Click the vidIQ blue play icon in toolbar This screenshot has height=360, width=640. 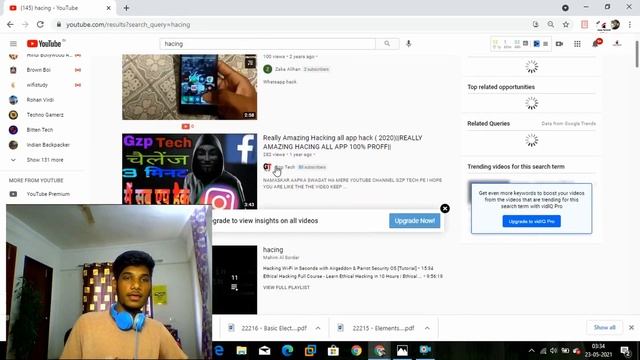[536, 44]
